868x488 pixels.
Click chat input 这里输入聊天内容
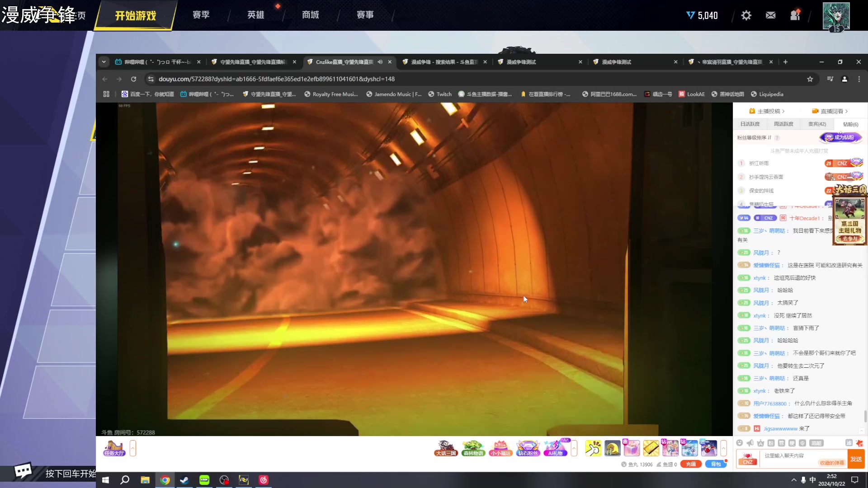coord(805,459)
